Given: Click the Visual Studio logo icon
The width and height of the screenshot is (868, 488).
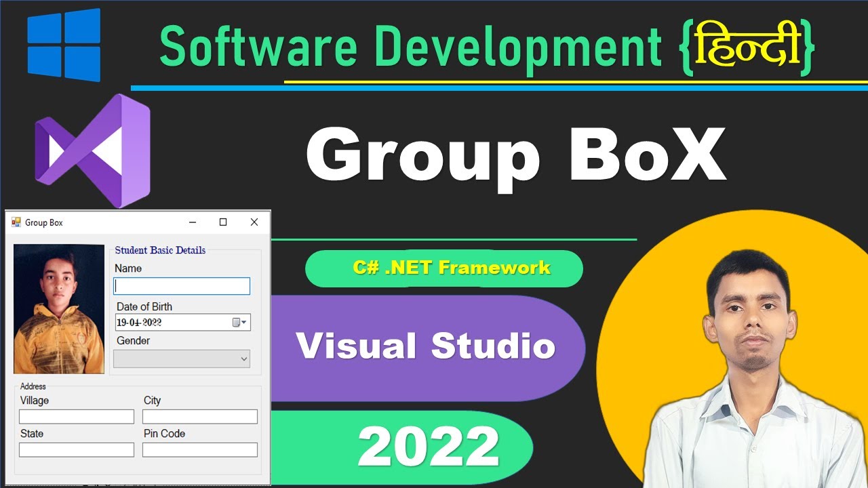Looking at the screenshot, I should click(x=92, y=150).
